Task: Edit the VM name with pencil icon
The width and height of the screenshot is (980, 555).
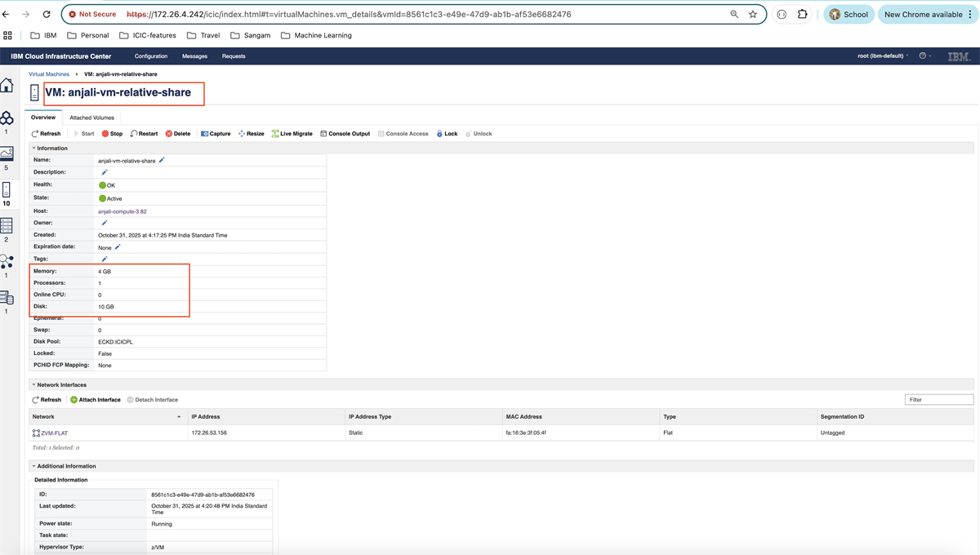Action: [162, 160]
